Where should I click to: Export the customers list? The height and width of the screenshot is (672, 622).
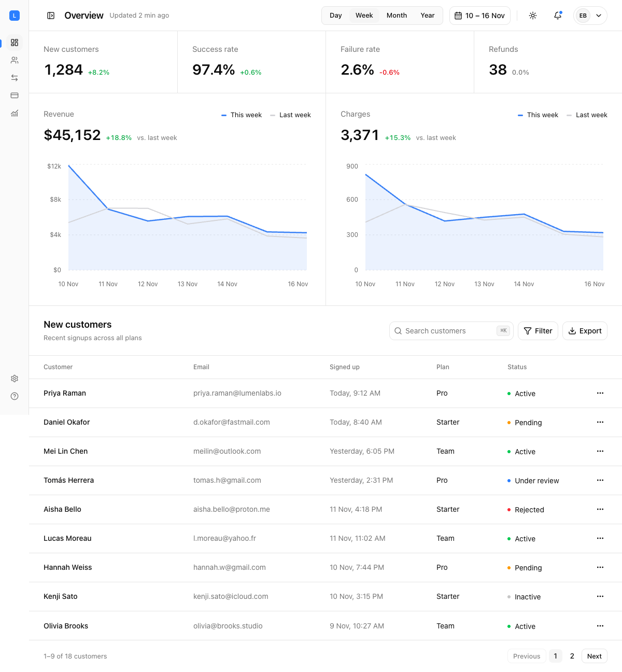(585, 331)
